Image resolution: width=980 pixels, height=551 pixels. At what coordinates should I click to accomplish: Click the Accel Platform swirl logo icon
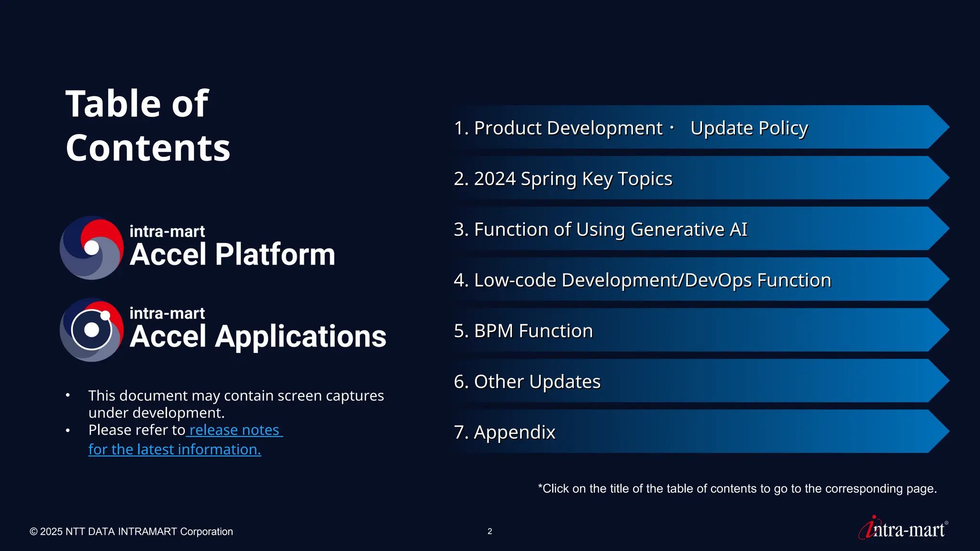(91, 248)
